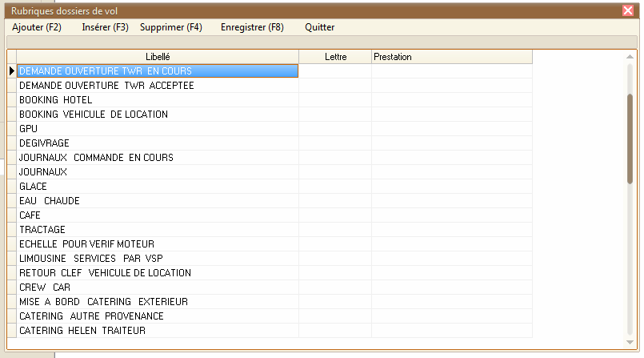This screenshot has width=644, height=358.
Task: Click the Prestation column header
Action: (451, 57)
